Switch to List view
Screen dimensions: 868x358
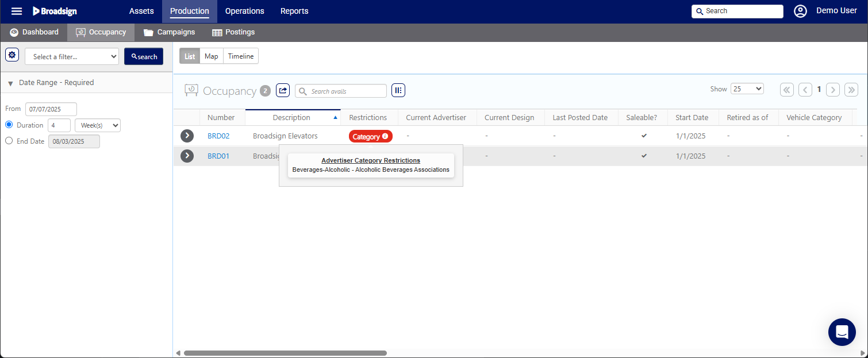[190, 56]
